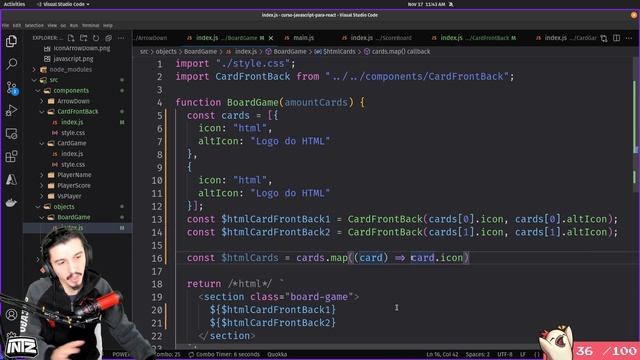Click the New File icon in Explorer
The width and height of the screenshot is (640, 360).
(x=71, y=38)
